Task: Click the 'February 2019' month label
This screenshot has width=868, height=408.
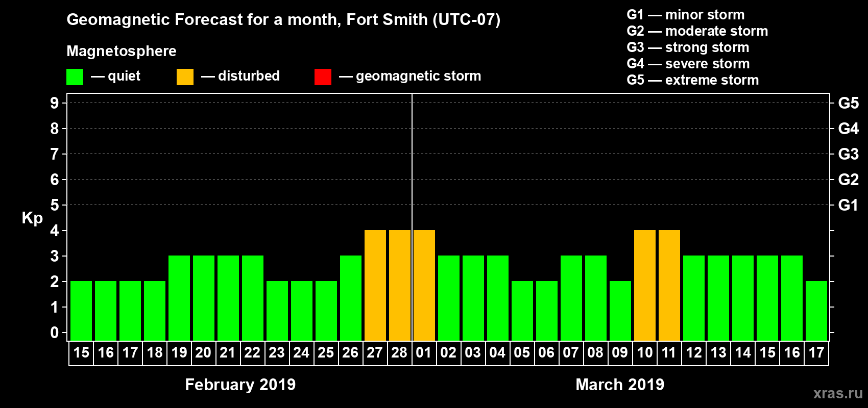Action: tap(240, 385)
